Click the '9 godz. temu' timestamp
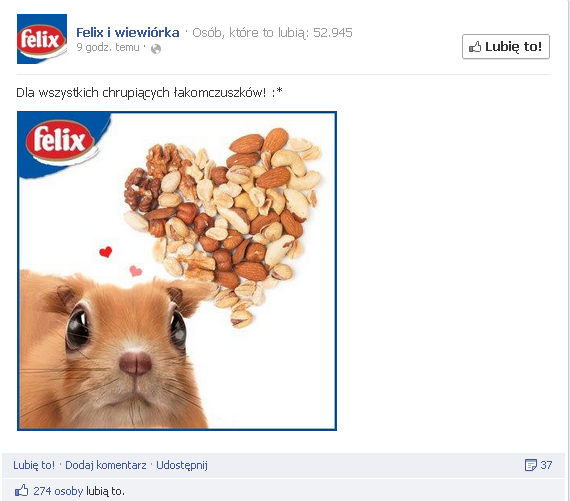This screenshot has width=570, height=501. coord(108,47)
